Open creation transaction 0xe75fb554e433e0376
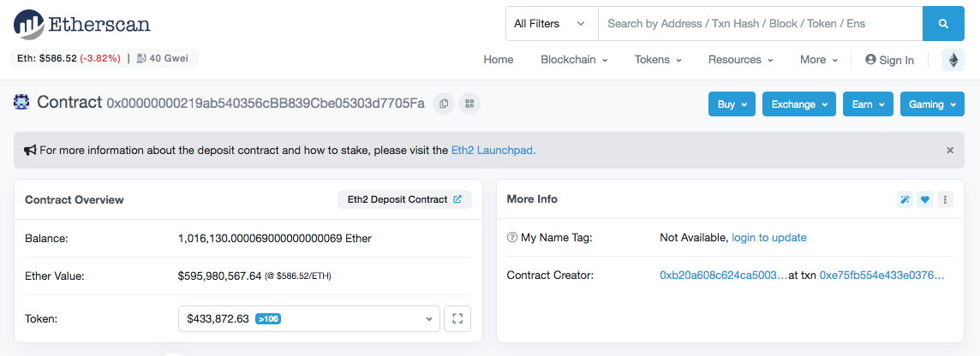The height and width of the screenshot is (356, 980). 881,275
